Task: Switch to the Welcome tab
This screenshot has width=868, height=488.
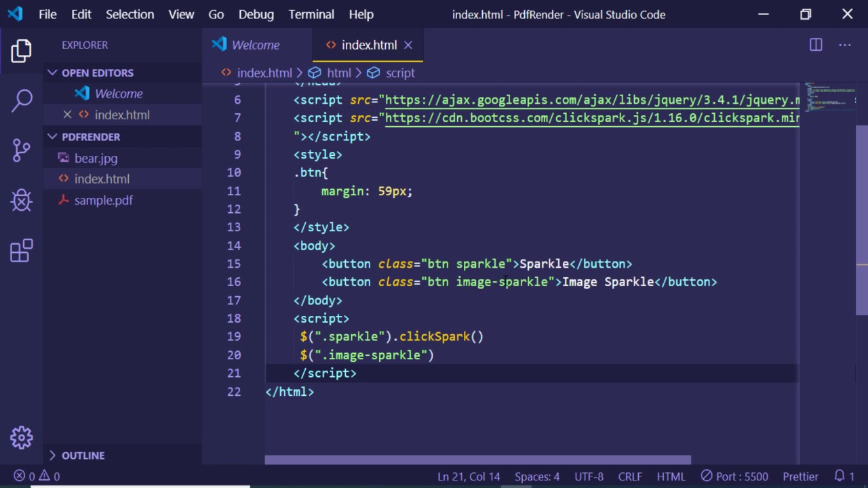Action: [x=255, y=45]
